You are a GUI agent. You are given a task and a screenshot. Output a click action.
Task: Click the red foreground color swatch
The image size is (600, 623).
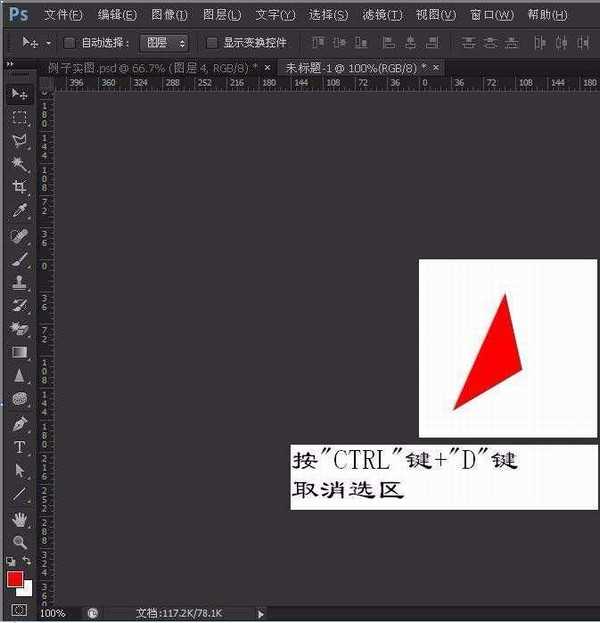(x=14, y=578)
